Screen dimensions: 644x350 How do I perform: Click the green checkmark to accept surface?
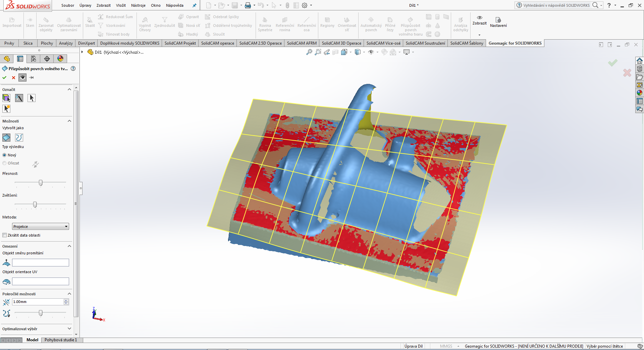pyautogui.click(x=4, y=78)
